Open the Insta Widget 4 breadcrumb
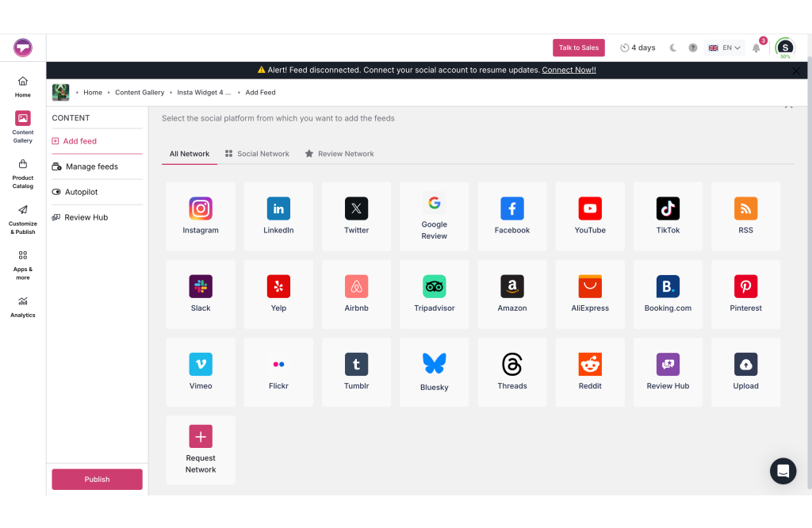The image size is (812, 528). [x=204, y=92]
